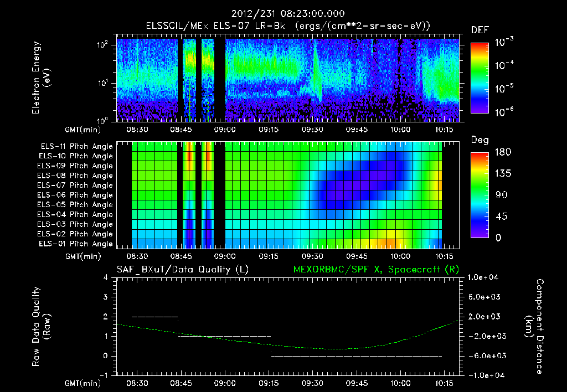567x392 pixels.
Task: Click the 10^-5 value on DEF scale
Action: pos(504,89)
